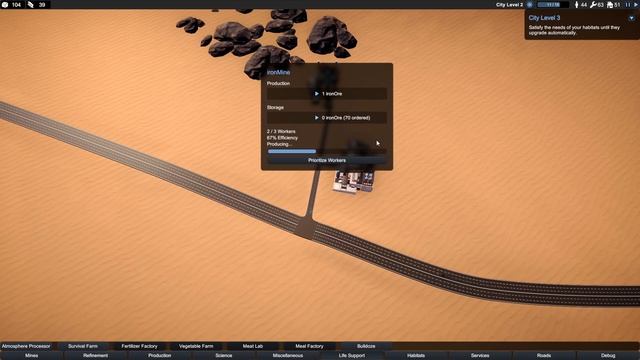Click the IronMine production progress bar
This screenshot has width=640, height=360.
(327, 151)
